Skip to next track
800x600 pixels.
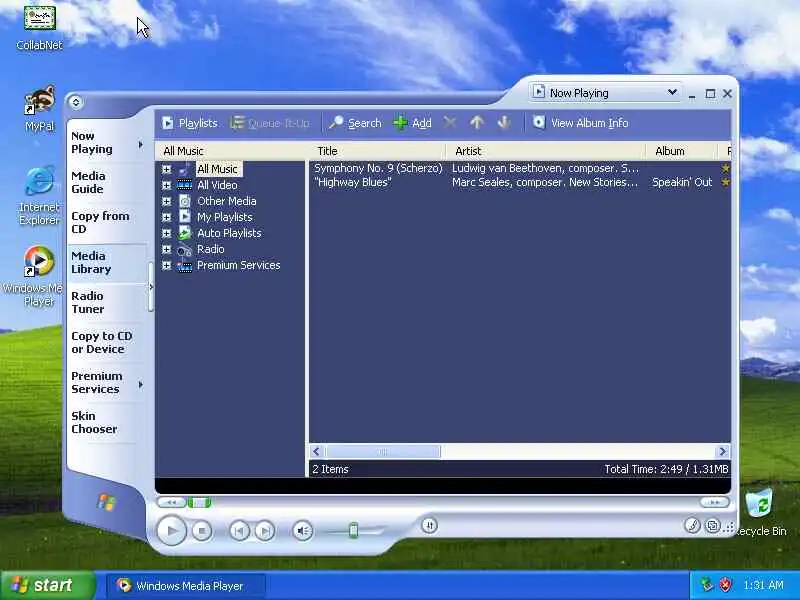(x=264, y=531)
